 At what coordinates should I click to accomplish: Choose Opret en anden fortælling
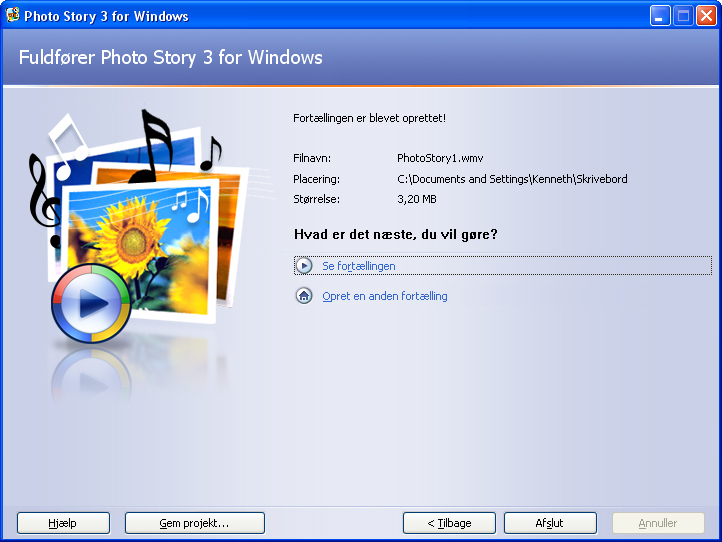click(385, 296)
